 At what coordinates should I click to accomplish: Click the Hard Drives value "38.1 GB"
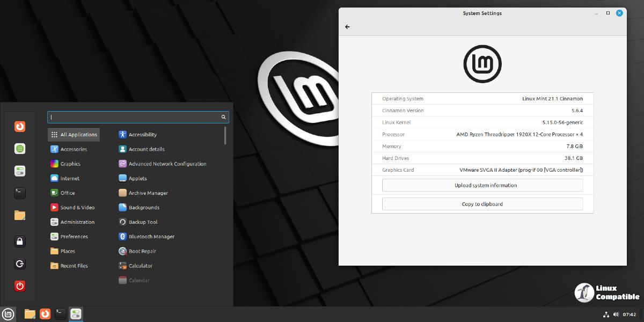(574, 158)
